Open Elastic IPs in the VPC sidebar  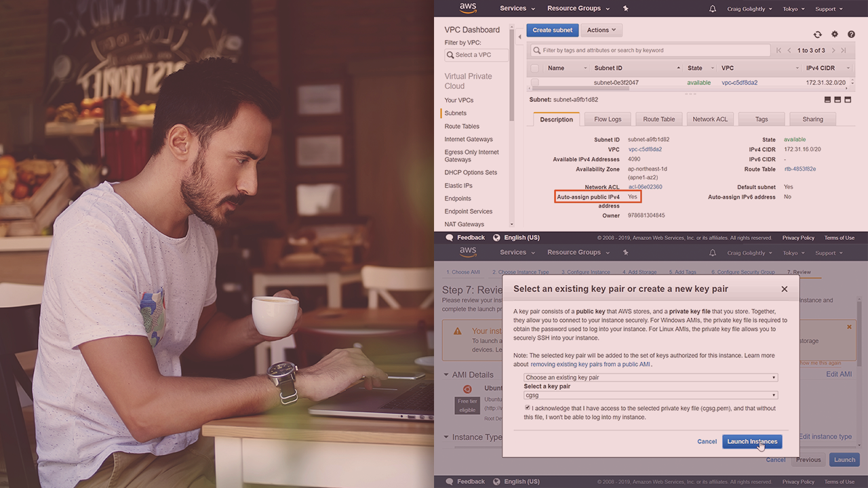[458, 186]
